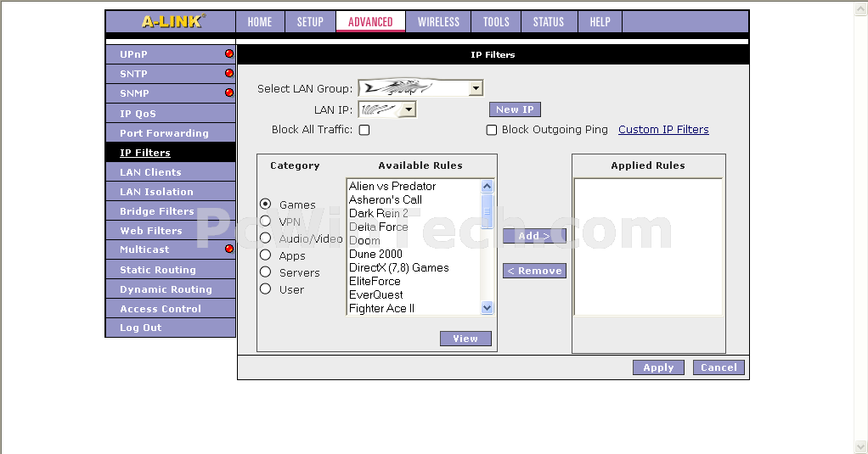Open SNMP in the sidebar
Image resolution: width=868 pixels, height=454 pixels.
pyautogui.click(x=171, y=92)
